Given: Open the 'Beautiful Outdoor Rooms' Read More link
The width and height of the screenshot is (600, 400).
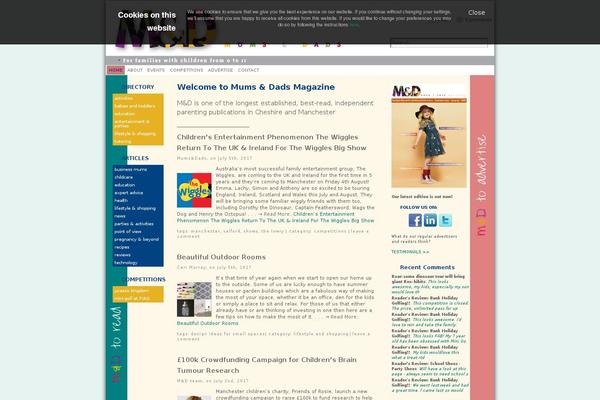Looking at the screenshot, I should pos(207,323).
